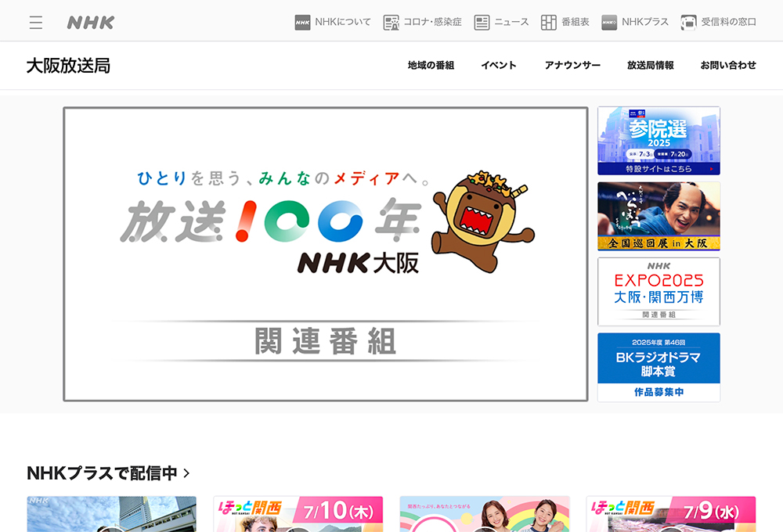Open the NHKについて link

click(x=343, y=22)
